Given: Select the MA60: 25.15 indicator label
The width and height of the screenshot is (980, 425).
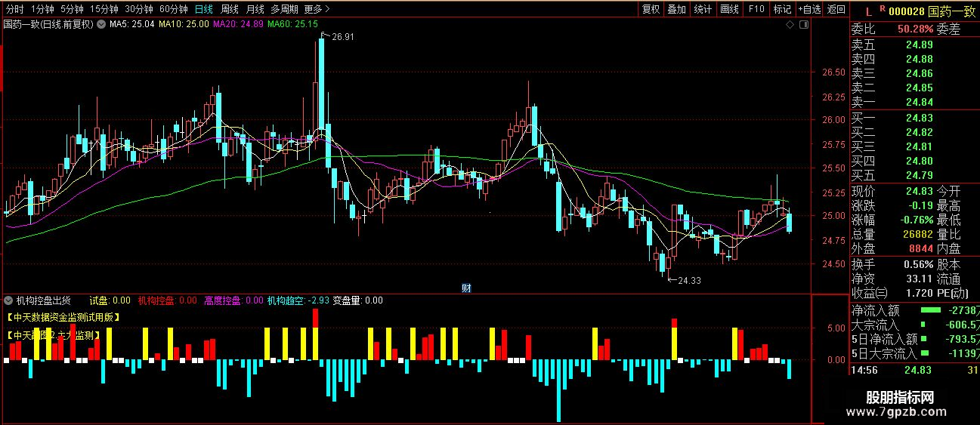Looking at the screenshot, I should 293,24.
